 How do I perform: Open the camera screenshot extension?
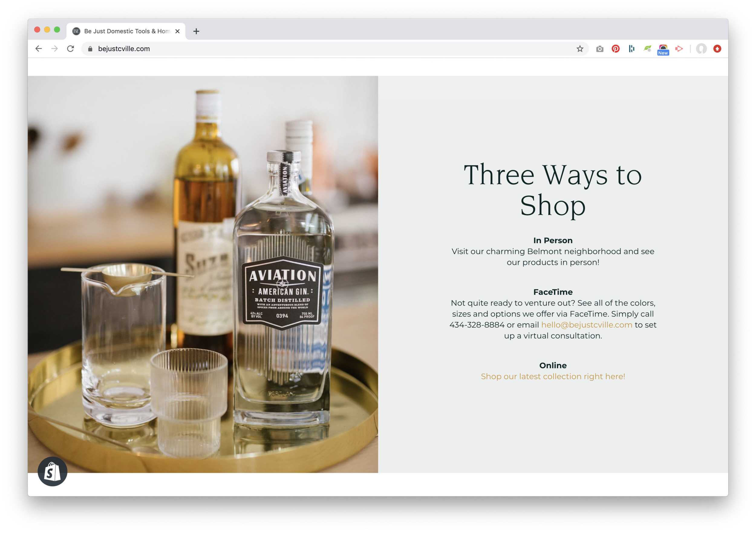click(600, 49)
